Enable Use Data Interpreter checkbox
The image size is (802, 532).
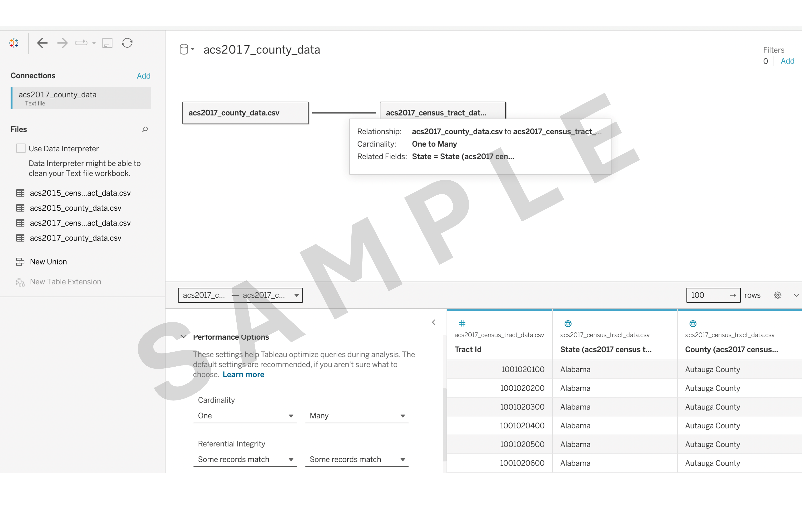21,148
